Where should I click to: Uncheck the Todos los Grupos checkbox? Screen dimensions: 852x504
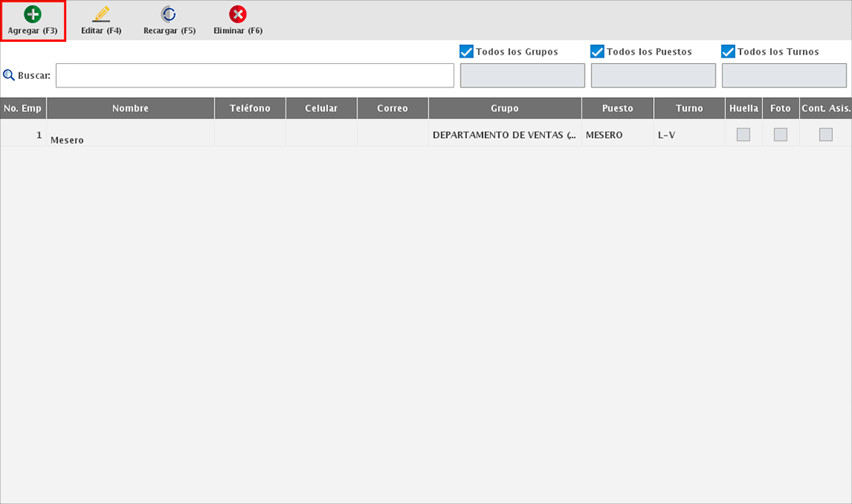(x=466, y=51)
